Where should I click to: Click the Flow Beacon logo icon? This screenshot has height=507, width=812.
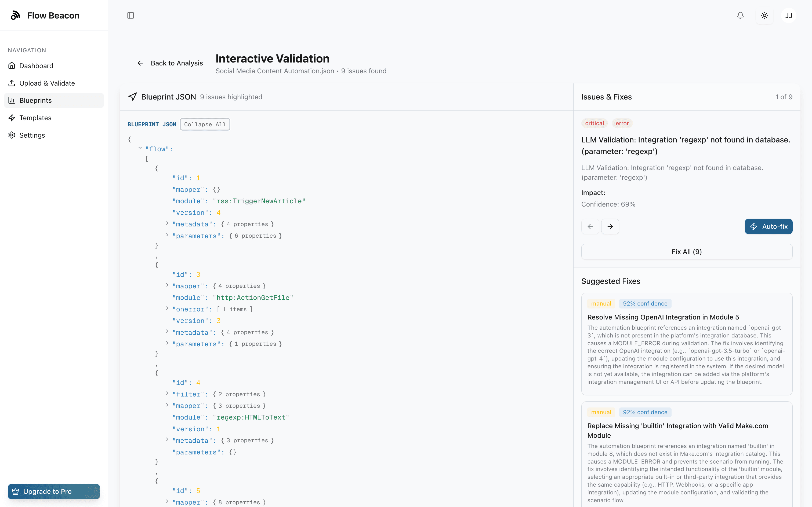[x=15, y=16]
